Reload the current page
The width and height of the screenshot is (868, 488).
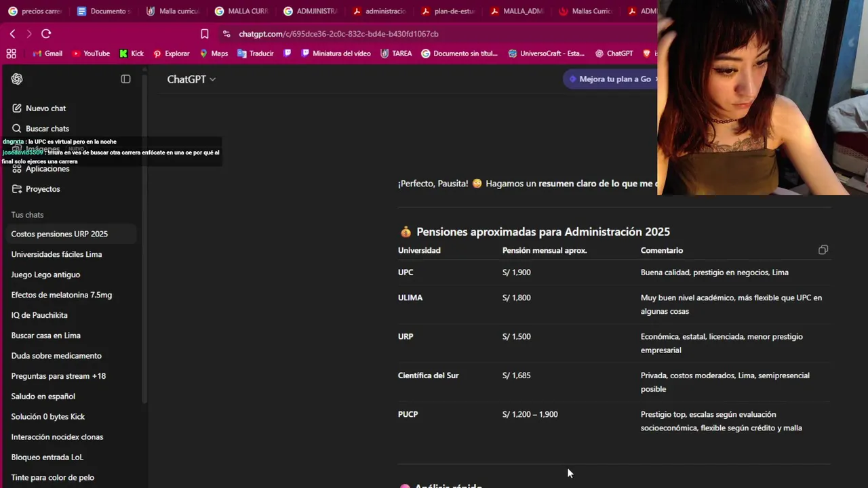point(46,34)
